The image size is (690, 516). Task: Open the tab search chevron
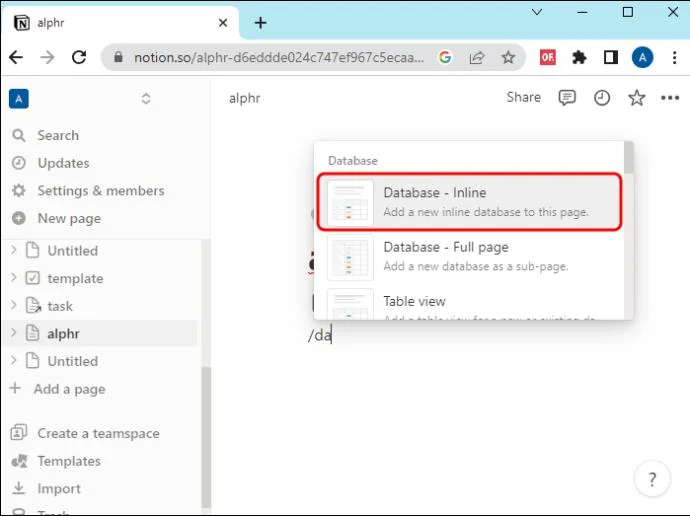[537, 12]
